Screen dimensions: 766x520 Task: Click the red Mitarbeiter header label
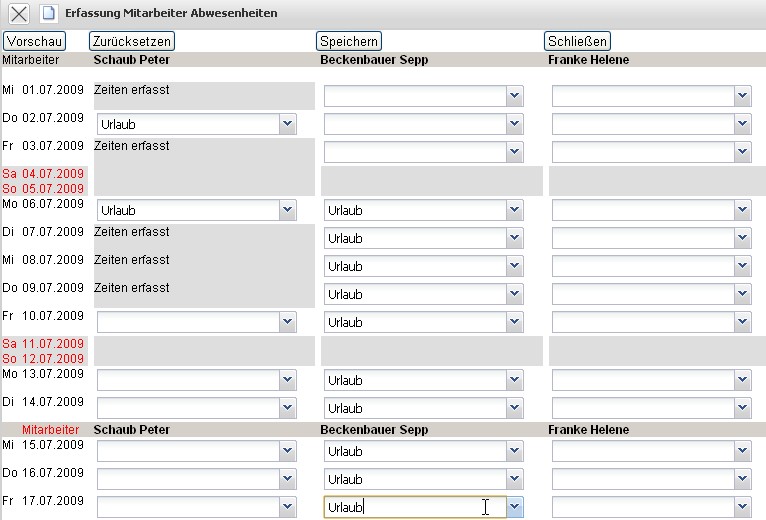(x=50, y=430)
